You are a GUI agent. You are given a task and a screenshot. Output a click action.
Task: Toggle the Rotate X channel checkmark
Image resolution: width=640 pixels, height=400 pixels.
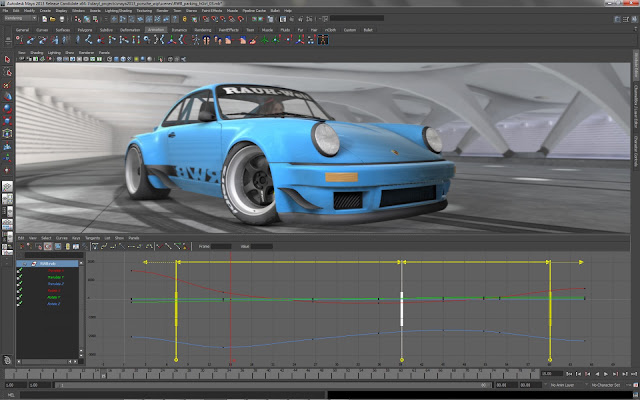[19, 291]
